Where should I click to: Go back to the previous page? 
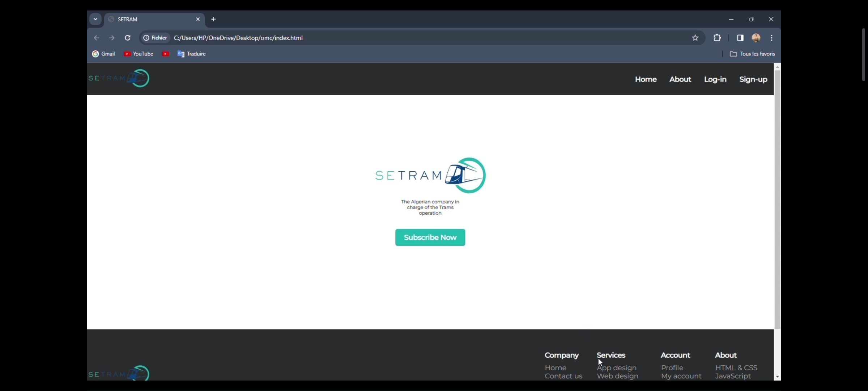coord(96,38)
